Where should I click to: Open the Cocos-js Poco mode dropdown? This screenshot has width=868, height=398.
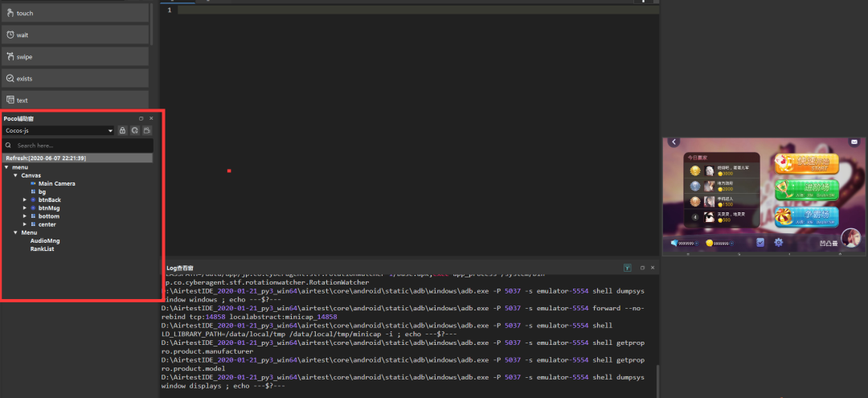coord(58,130)
